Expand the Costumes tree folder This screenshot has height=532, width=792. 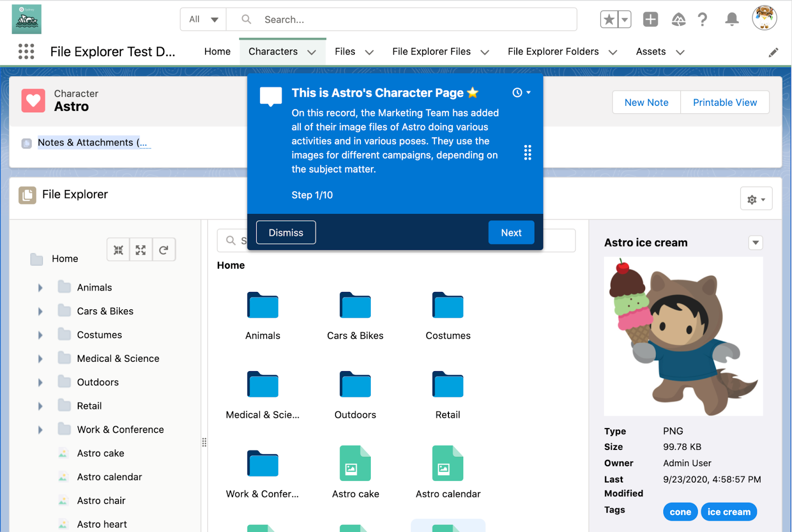click(41, 335)
